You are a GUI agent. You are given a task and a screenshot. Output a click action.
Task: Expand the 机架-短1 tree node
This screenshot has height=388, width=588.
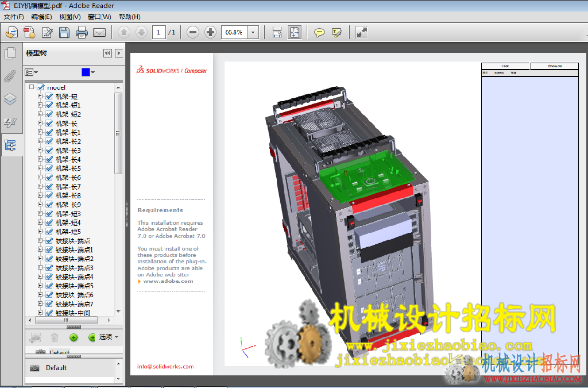pos(40,105)
